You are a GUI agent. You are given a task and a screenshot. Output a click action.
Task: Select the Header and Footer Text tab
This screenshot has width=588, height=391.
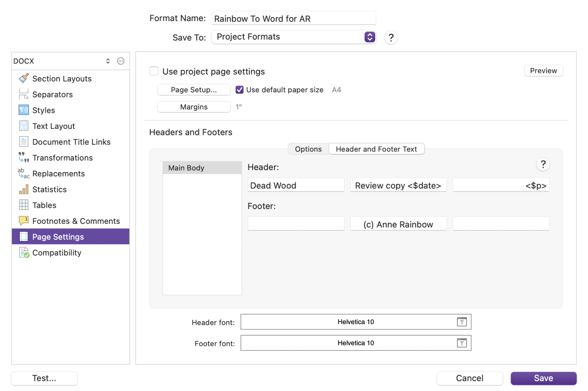[x=376, y=149]
